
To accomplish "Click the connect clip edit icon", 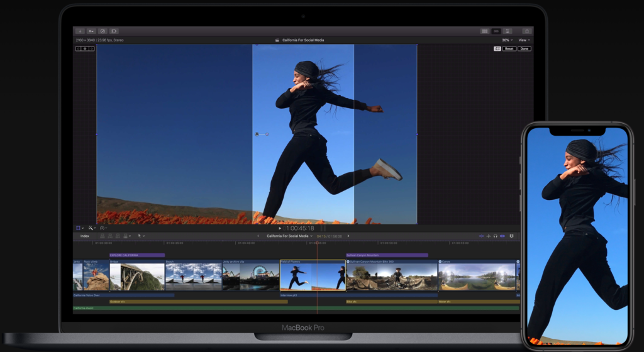I will click(103, 236).
